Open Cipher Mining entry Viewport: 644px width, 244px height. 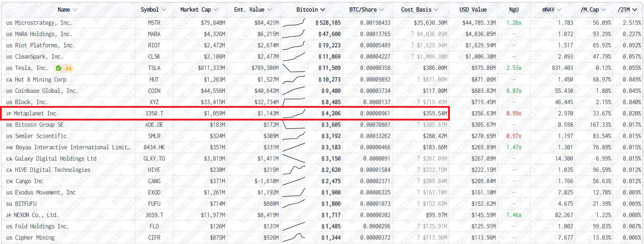[x=34, y=237]
